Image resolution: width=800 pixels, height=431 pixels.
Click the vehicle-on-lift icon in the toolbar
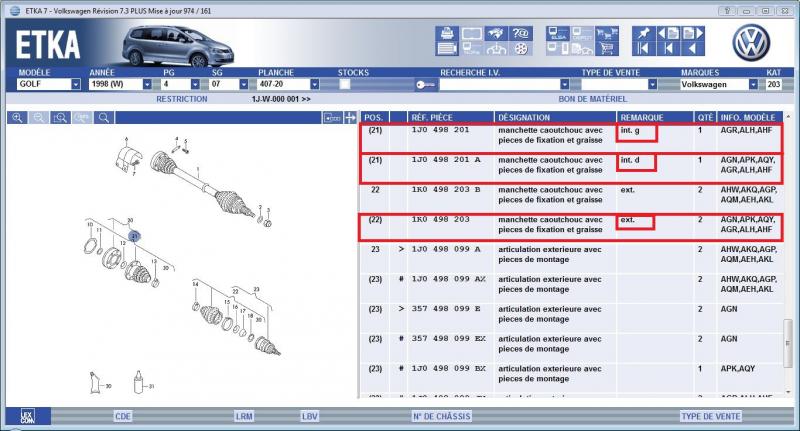point(495,48)
